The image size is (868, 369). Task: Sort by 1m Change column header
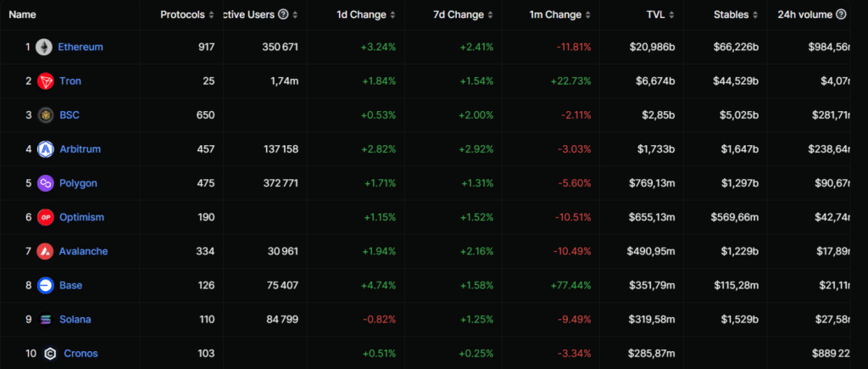click(560, 15)
